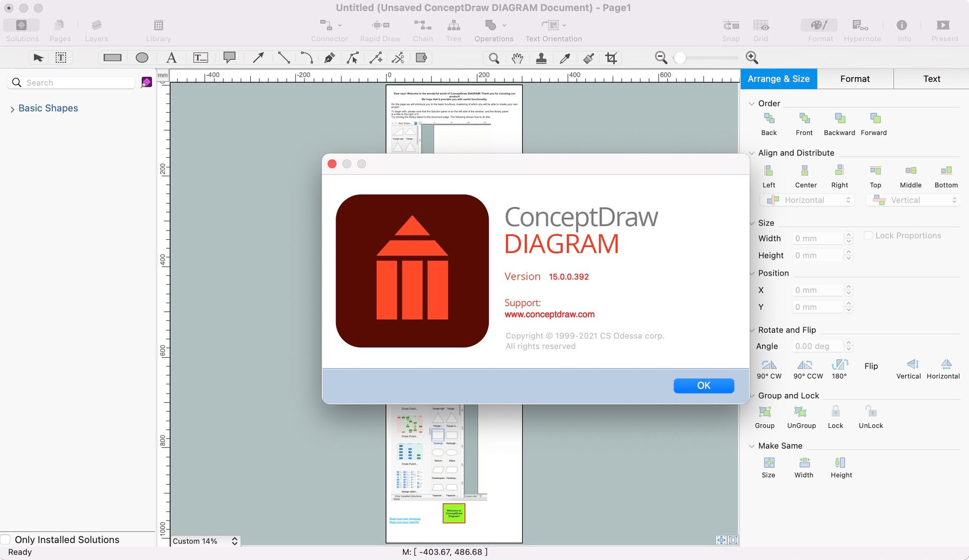Screen dimensions: 969x560
Task: Select the Crop tool
Action: click(x=611, y=58)
